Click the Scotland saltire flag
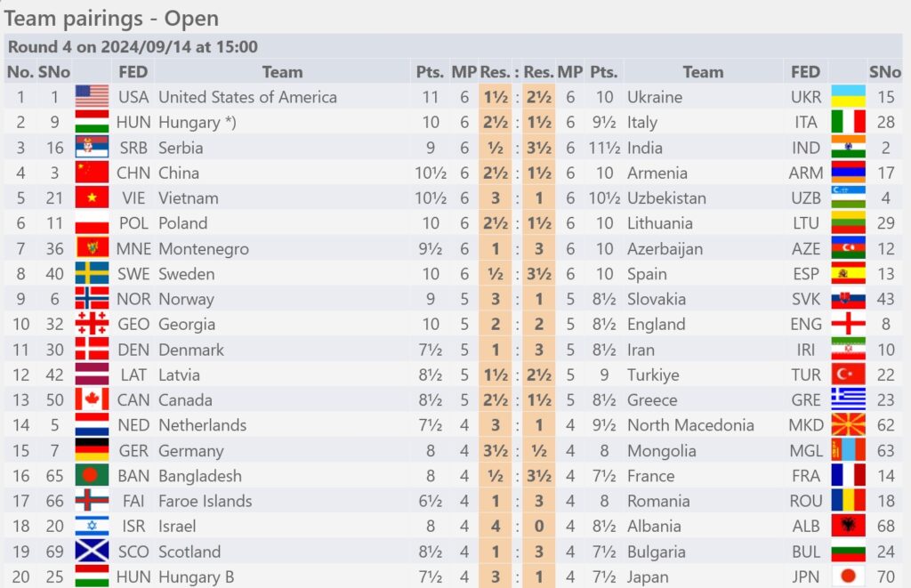Viewport: 911px width, 588px height. click(92, 552)
